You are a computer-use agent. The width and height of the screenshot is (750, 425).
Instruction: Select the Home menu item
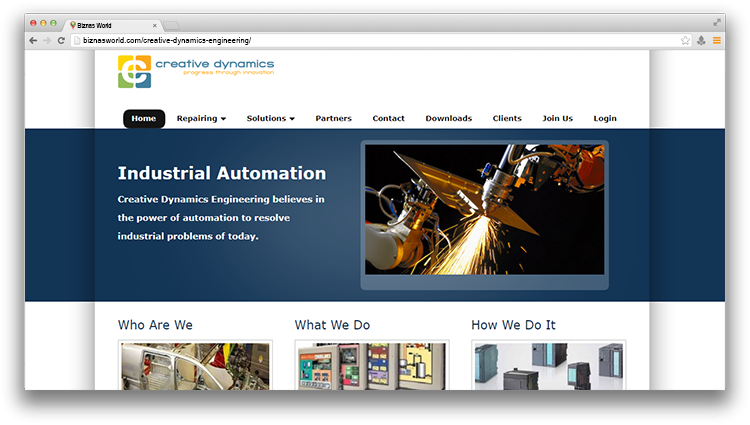coord(144,119)
